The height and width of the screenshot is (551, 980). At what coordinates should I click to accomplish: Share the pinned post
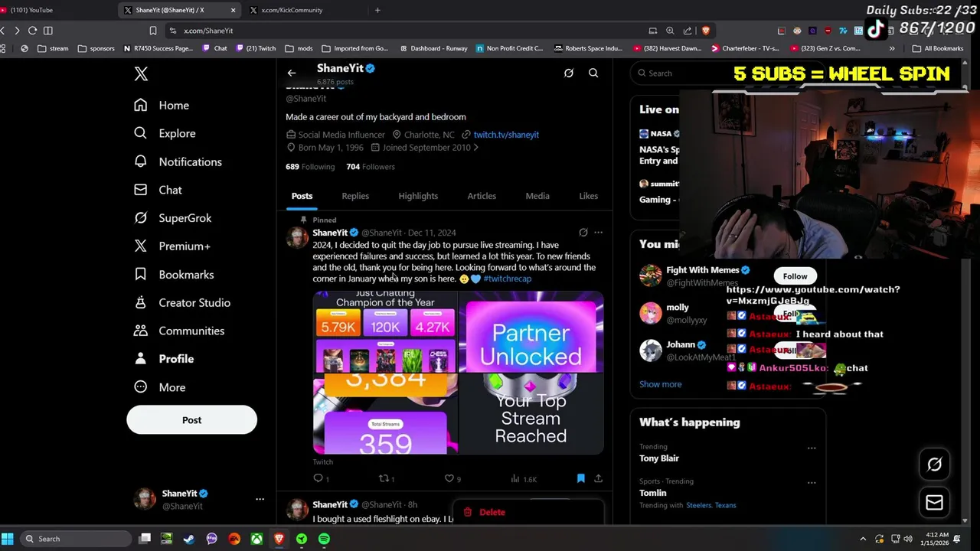point(598,478)
